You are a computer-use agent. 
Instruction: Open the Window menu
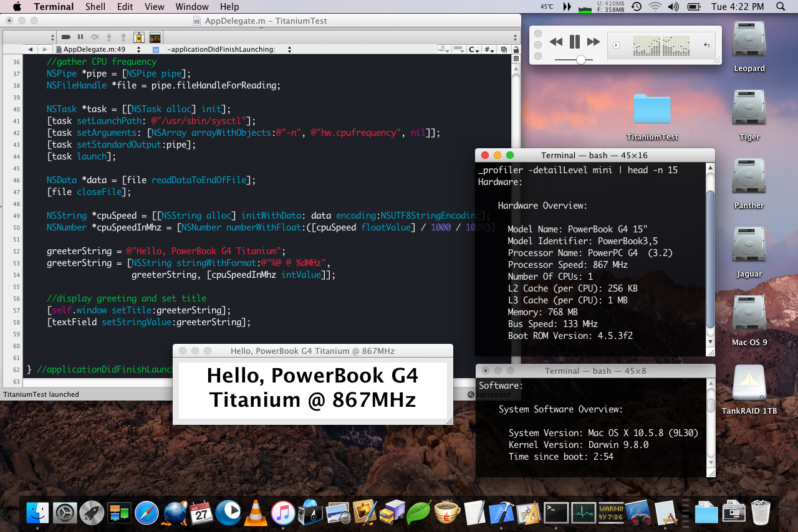click(192, 7)
